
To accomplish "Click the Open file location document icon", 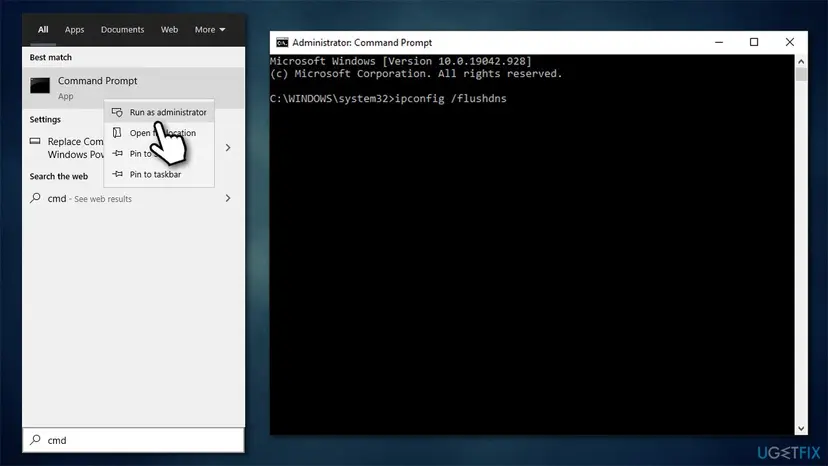I will (x=117, y=133).
